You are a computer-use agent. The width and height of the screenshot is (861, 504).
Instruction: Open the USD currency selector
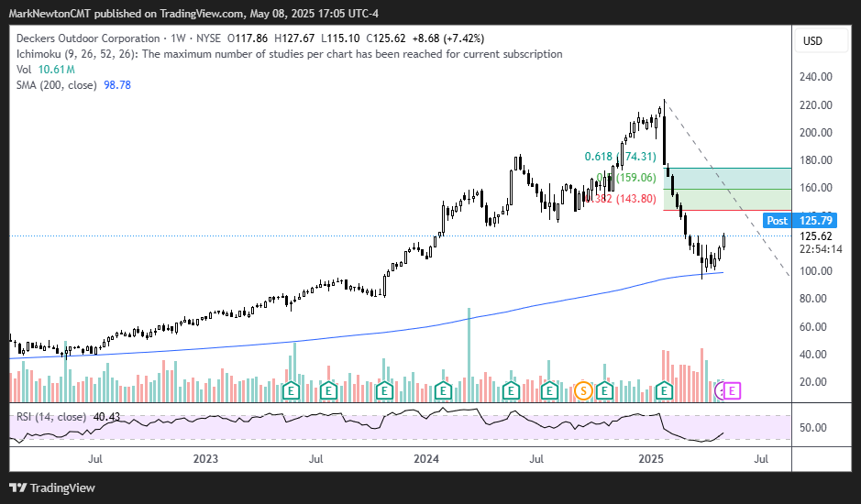click(821, 40)
